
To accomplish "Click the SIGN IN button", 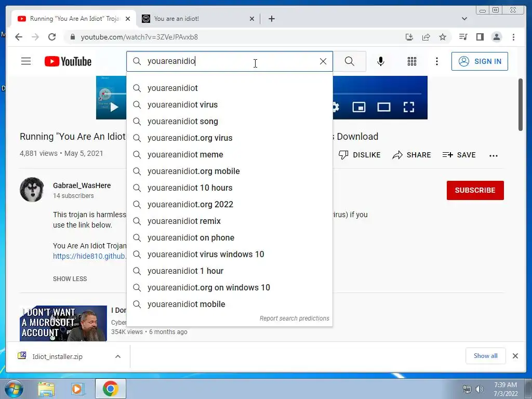I will point(480,61).
